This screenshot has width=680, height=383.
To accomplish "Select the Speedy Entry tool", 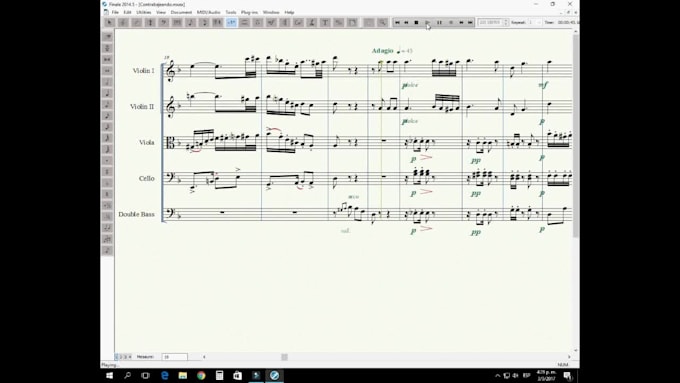I will click(x=204, y=22).
